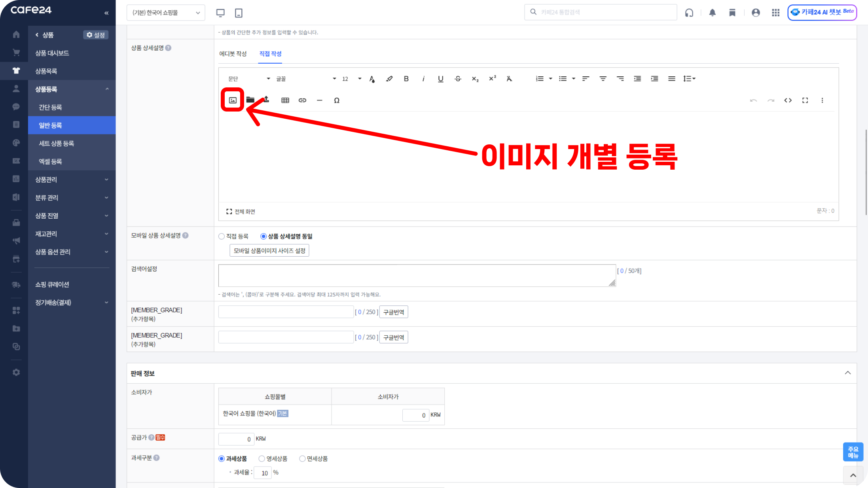Screen dimensions: 868x488
Task: Apply strikethrough text formatting
Action: [458, 79]
